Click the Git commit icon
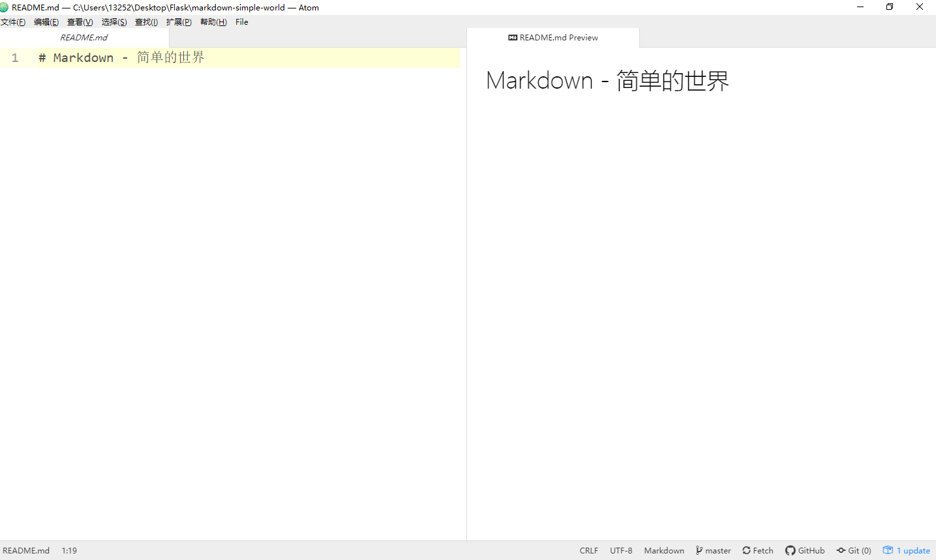 click(x=841, y=551)
